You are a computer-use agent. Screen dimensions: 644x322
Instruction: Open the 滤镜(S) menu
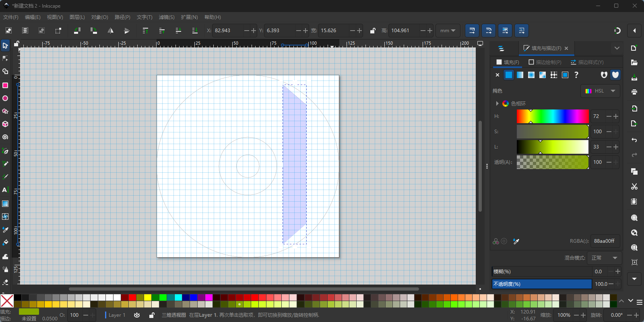point(167,17)
